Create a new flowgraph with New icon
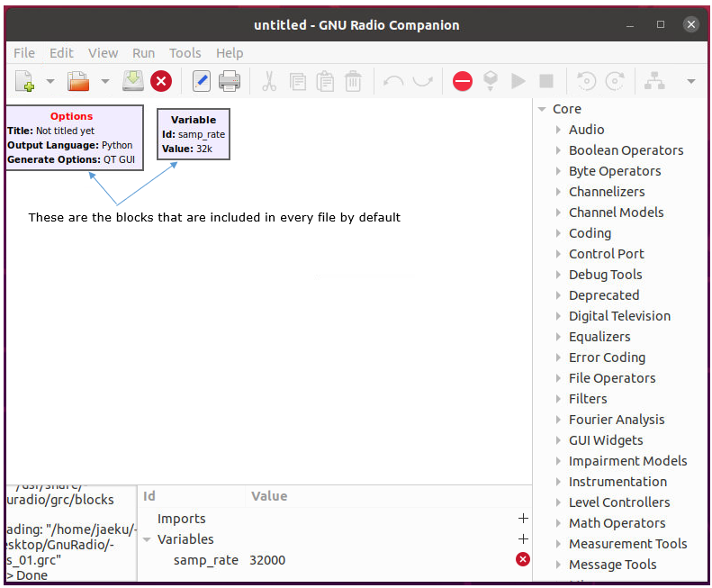Image resolution: width=712 pixels, height=588 pixels. [x=24, y=81]
